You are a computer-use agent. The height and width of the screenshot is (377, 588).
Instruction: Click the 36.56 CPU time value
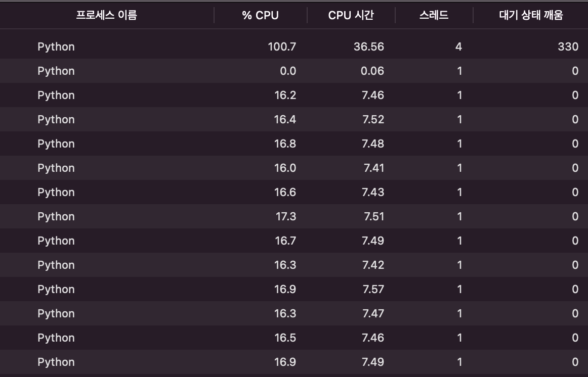pos(368,46)
